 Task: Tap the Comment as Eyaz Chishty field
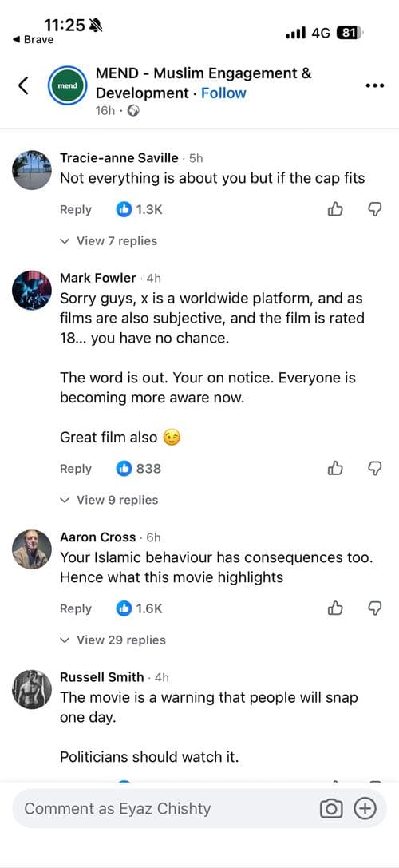165,809
